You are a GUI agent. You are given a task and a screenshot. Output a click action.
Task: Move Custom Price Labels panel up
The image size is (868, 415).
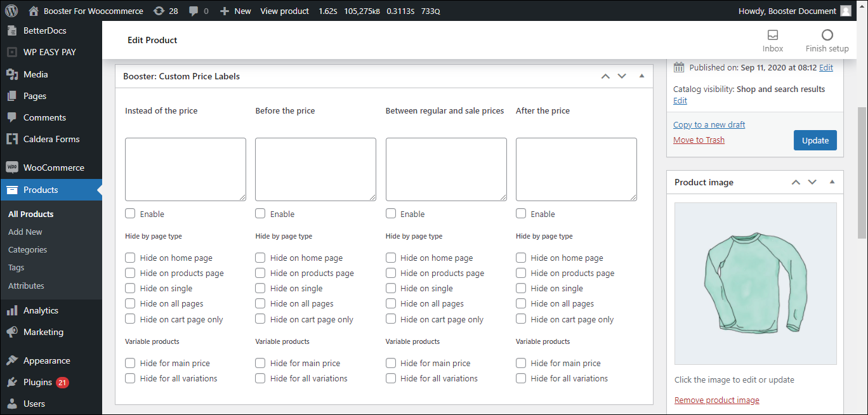pyautogui.click(x=605, y=76)
